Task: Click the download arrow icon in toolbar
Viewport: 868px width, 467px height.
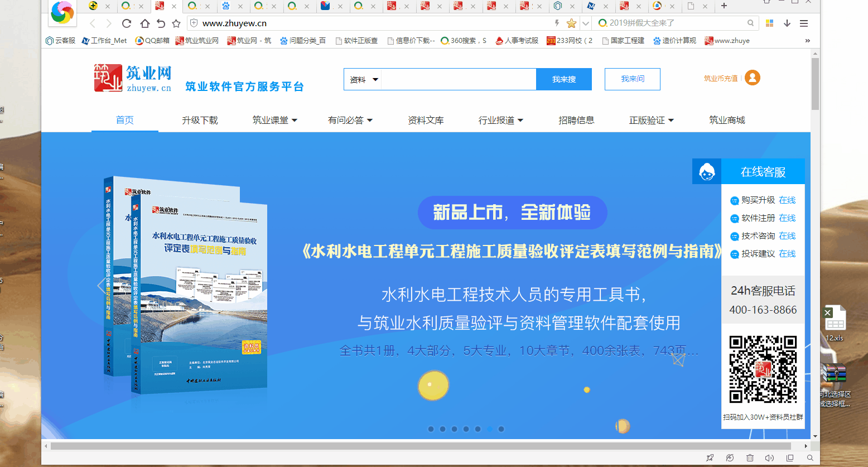Action: click(787, 23)
